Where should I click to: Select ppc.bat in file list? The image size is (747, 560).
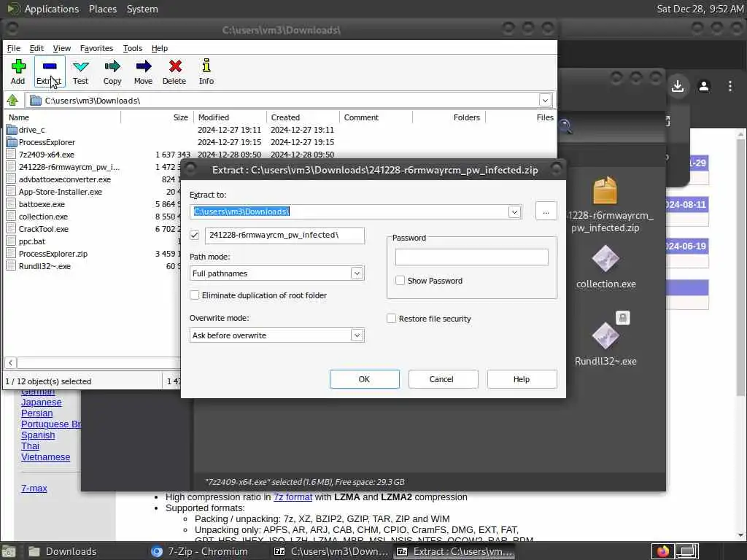click(32, 241)
